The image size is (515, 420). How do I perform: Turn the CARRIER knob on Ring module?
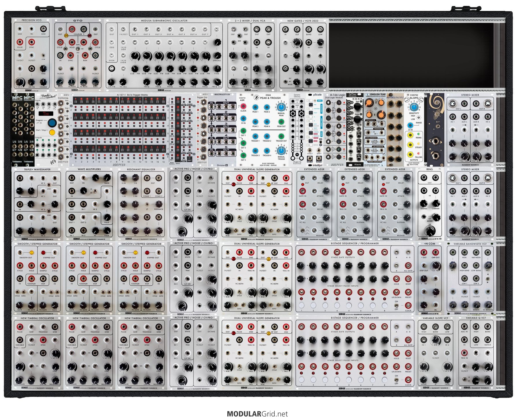(436, 204)
